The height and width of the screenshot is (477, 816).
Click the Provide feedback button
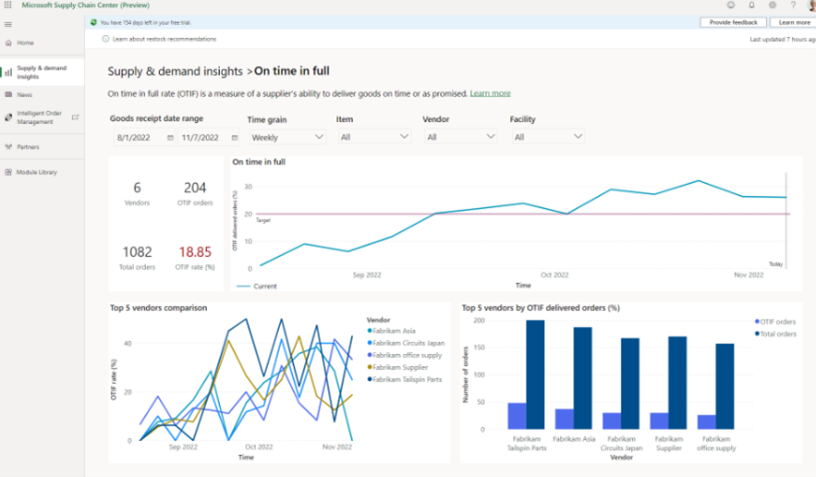click(x=732, y=22)
